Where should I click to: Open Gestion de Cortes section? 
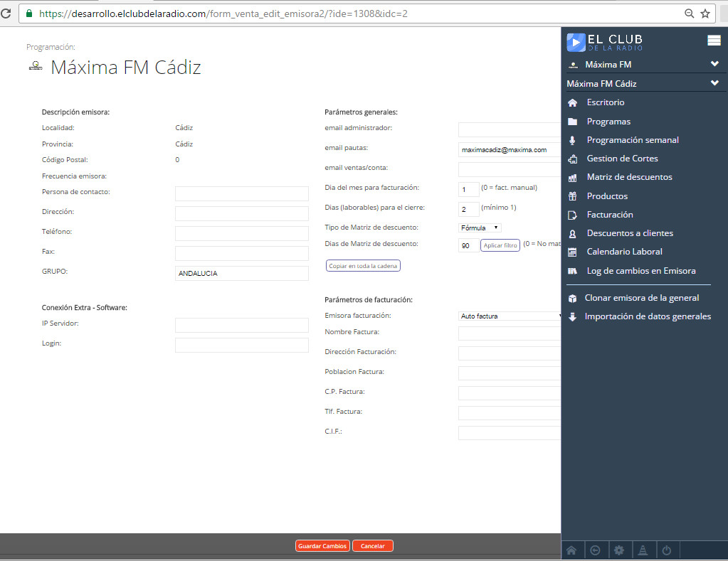coord(622,159)
